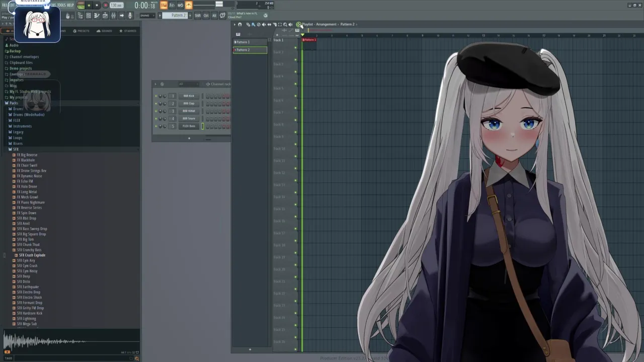644x362 pixels.
Task: Toggle mute LED for 808 Snare channel
Action: [x=156, y=119]
